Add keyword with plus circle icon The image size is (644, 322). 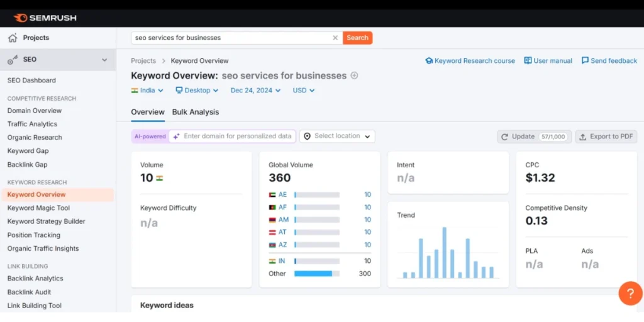[x=354, y=75]
